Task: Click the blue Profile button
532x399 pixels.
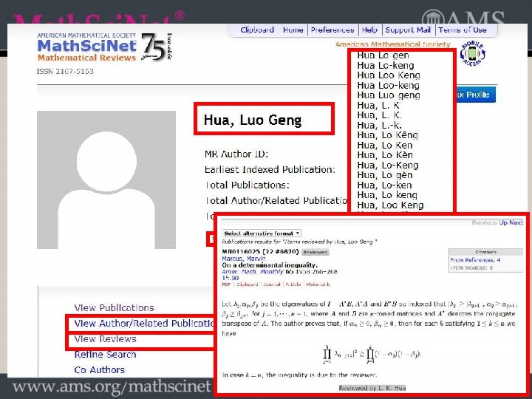Action: (x=475, y=95)
